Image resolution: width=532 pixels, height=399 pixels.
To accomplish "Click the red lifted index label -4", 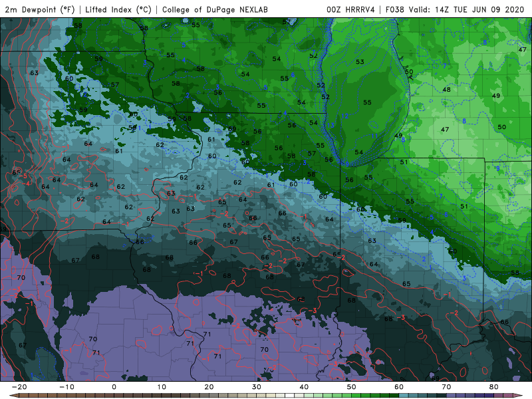I will [26, 184].
